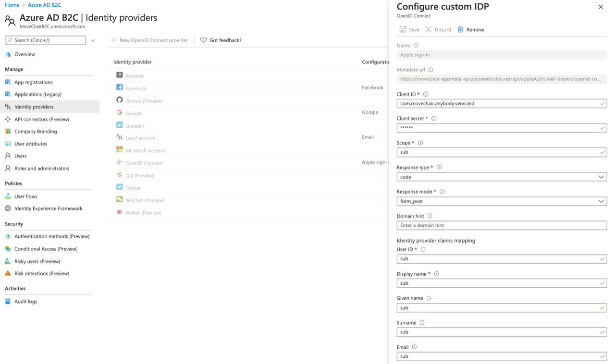
Task: Show info tooltip for Surname
Action: 422,323
